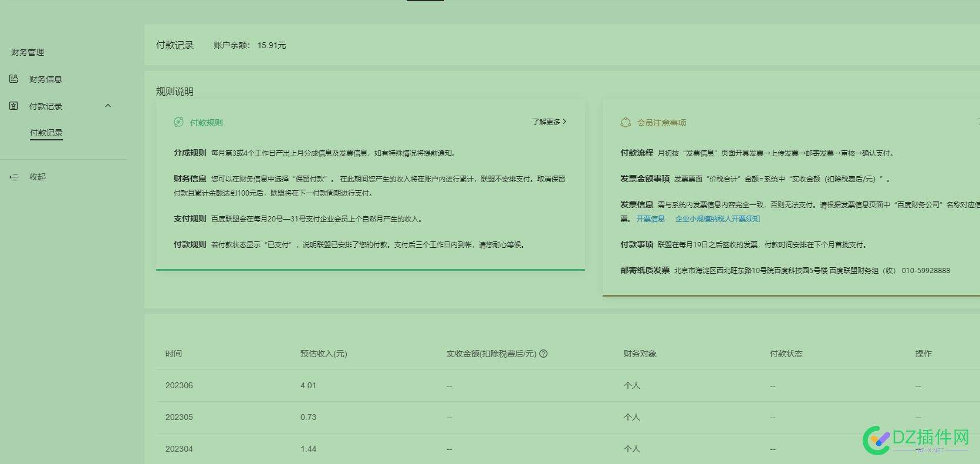This screenshot has width=980, height=464.
Task: Click the 付款流程 label
Action: 637,153
